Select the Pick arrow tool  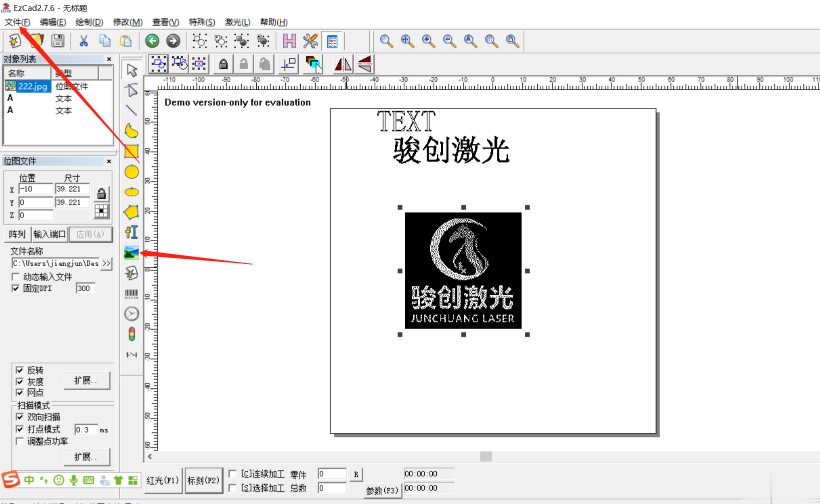point(132,70)
